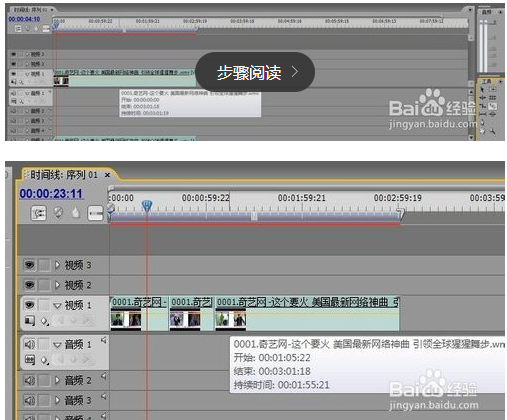This screenshot has height=420, width=507.
Task: Choose the Slip tool in the tools panel
Action: tap(482, 114)
